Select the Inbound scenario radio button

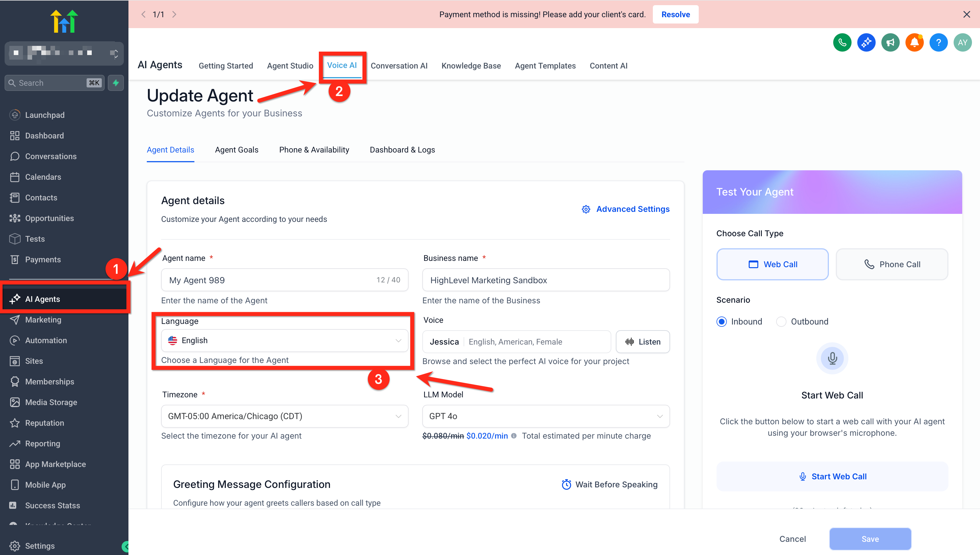pos(721,321)
